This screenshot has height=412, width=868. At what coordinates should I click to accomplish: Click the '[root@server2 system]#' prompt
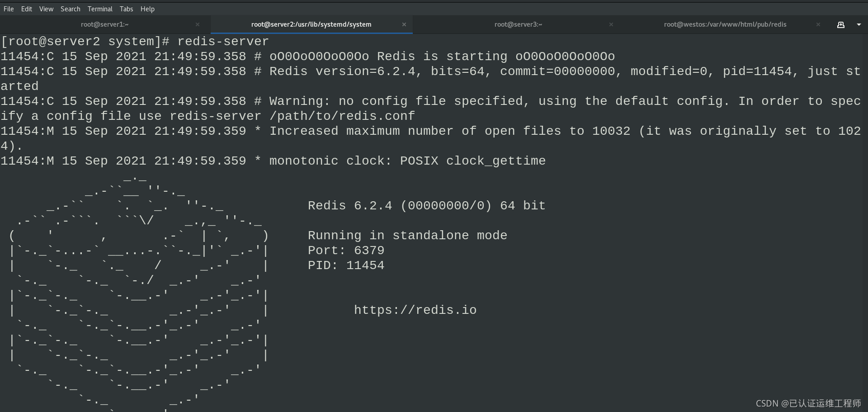click(x=85, y=41)
